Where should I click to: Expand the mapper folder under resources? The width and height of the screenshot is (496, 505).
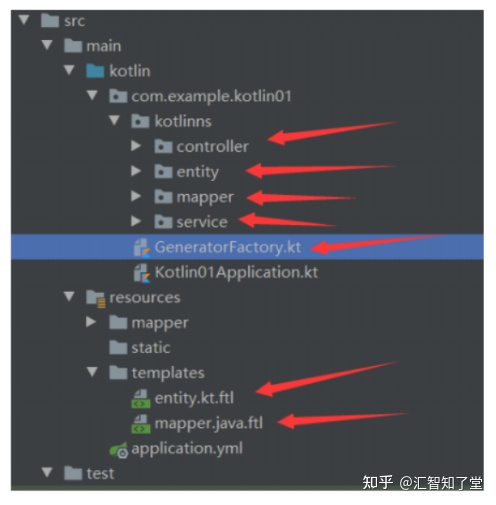pos(91,322)
